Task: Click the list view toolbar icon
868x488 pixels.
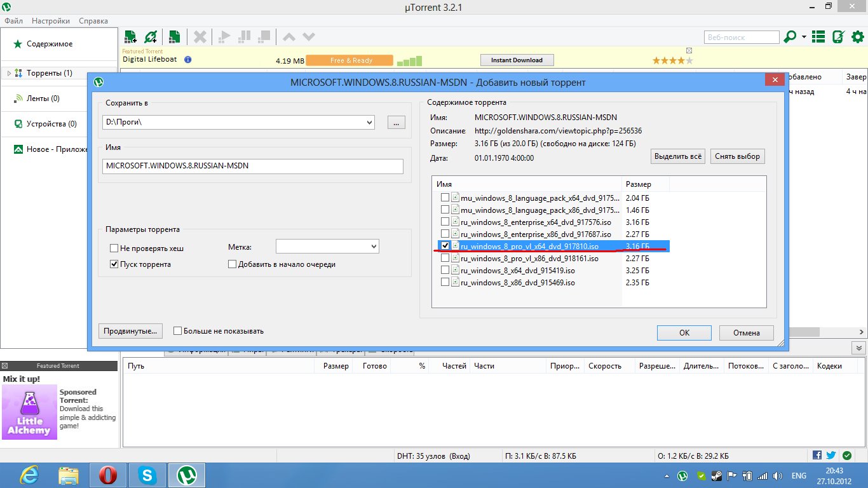Action: pos(818,37)
